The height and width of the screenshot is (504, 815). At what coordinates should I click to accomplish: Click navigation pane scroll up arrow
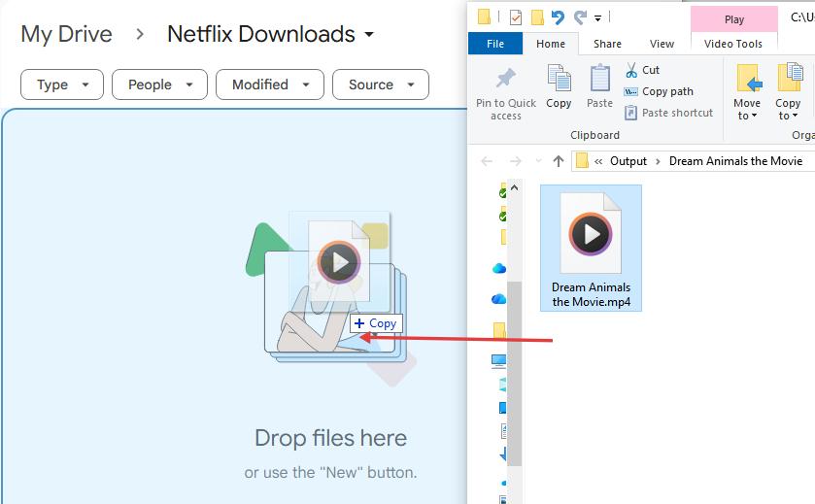514,187
